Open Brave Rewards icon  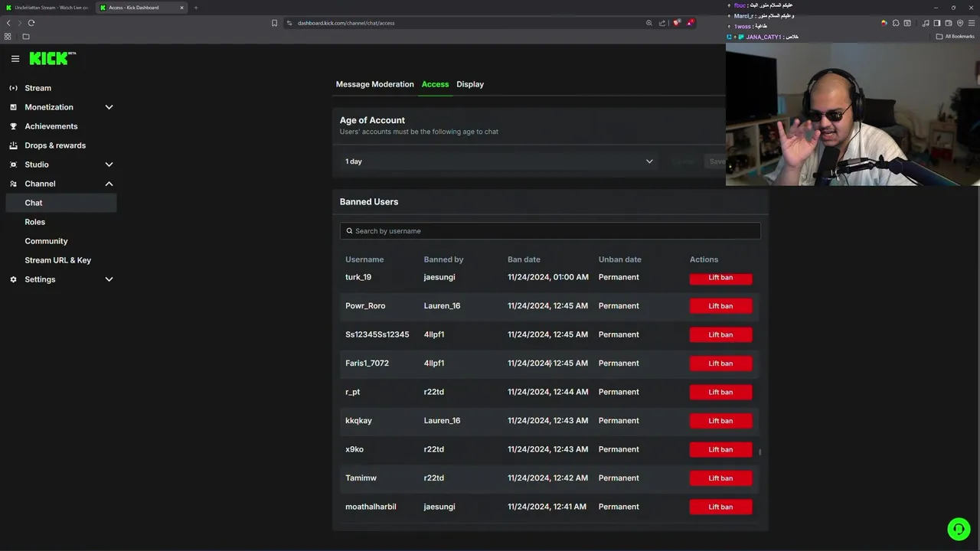click(x=689, y=23)
